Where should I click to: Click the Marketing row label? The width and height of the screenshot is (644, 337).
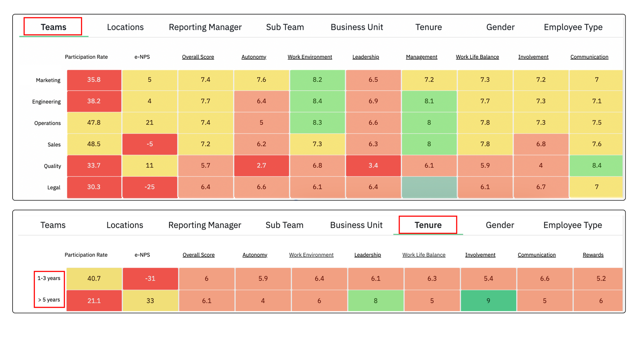48,80
